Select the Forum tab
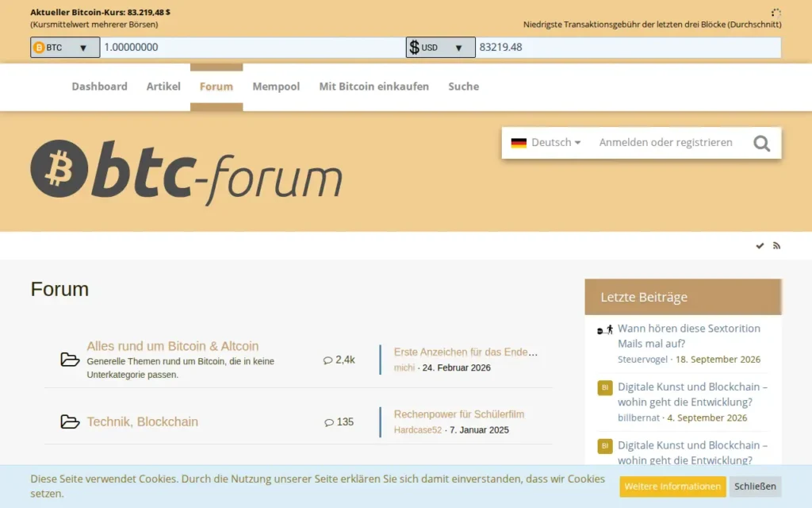This screenshot has height=508, width=812. [216, 87]
